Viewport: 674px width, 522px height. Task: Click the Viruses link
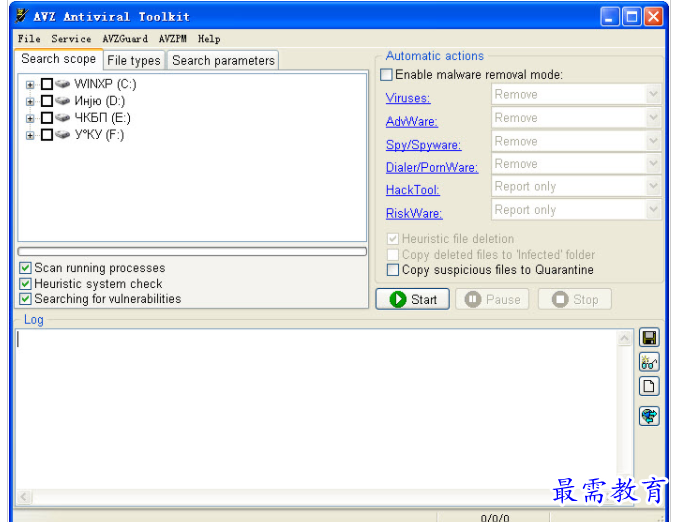click(x=408, y=98)
